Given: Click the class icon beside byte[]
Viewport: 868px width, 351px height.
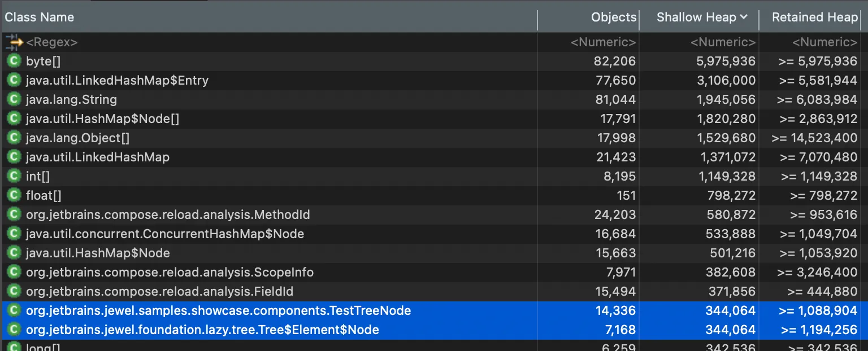Looking at the screenshot, I should coord(14,61).
